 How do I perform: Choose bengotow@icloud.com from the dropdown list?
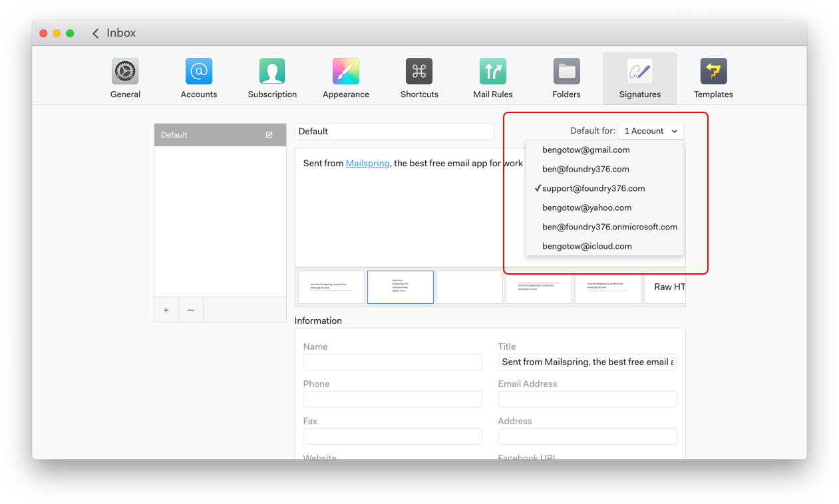(586, 246)
